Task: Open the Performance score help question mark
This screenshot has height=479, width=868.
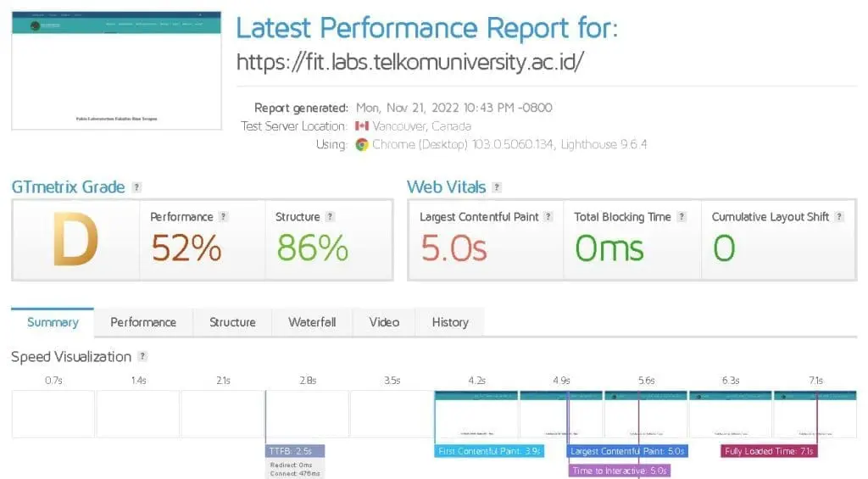Action: [x=223, y=216]
